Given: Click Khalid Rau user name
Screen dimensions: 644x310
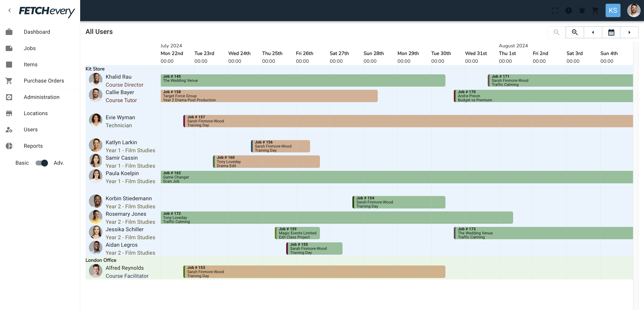Looking at the screenshot, I should (118, 77).
